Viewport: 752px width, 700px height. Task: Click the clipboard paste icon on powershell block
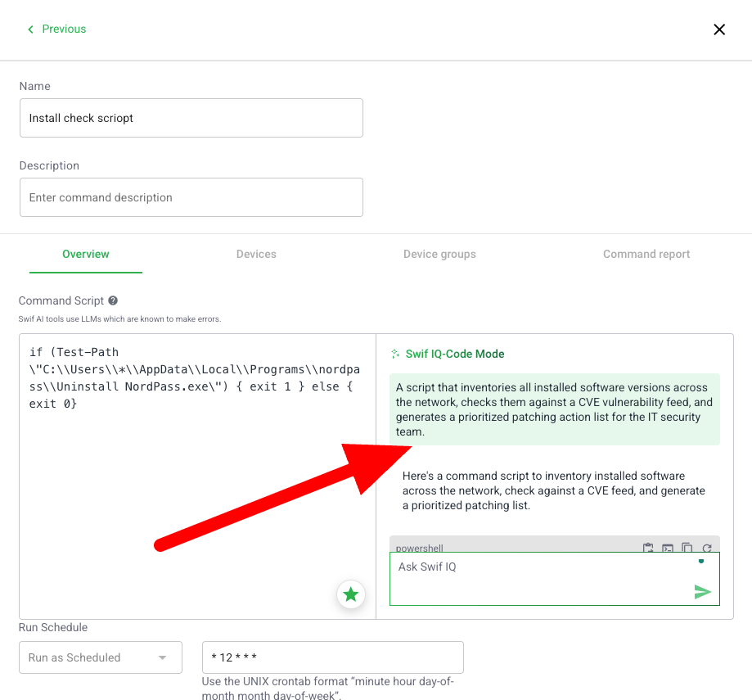(648, 548)
